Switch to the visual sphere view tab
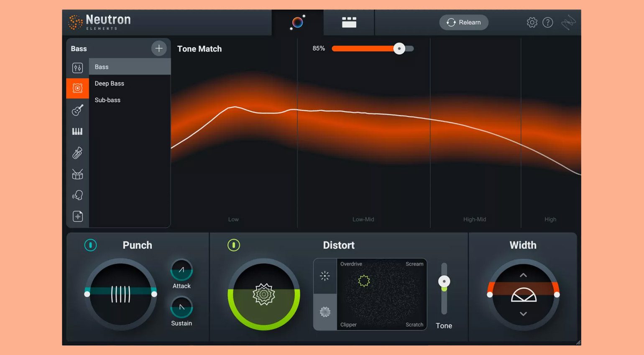This screenshot has width=644, height=355. tap(297, 23)
